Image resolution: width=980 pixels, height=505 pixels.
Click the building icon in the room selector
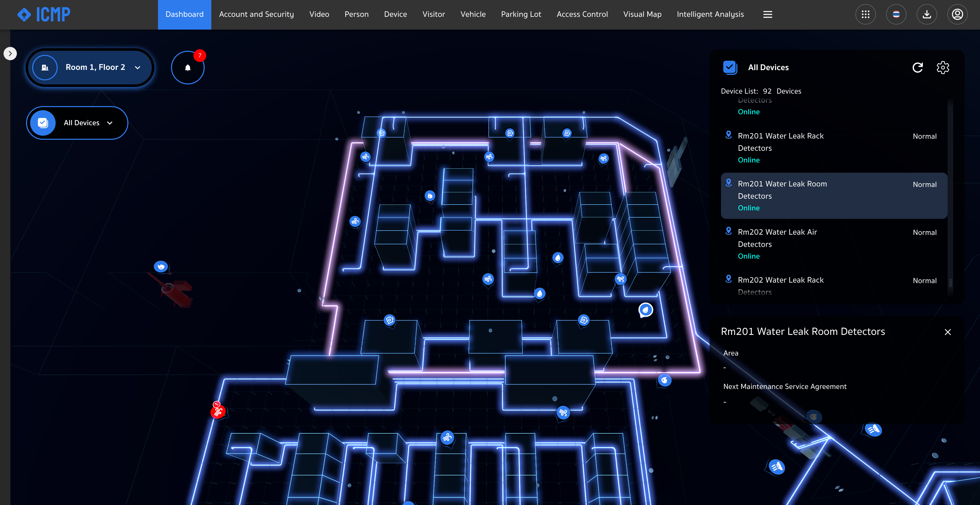click(45, 67)
